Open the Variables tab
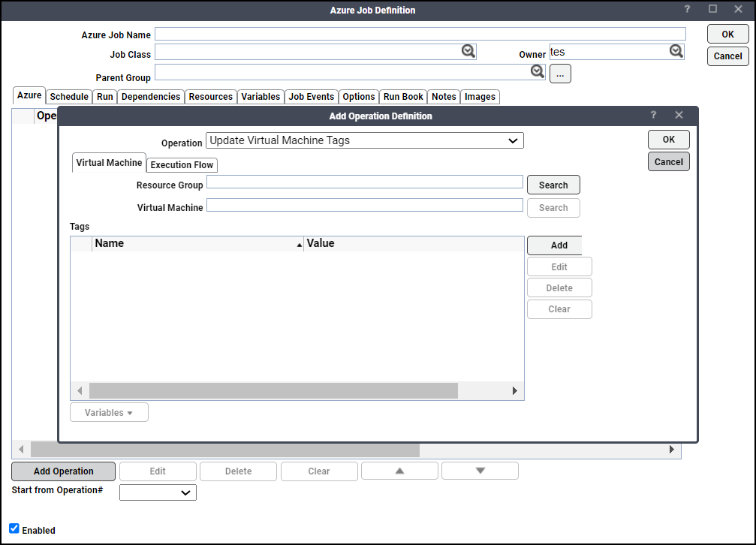The width and height of the screenshot is (756, 545). click(261, 97)
